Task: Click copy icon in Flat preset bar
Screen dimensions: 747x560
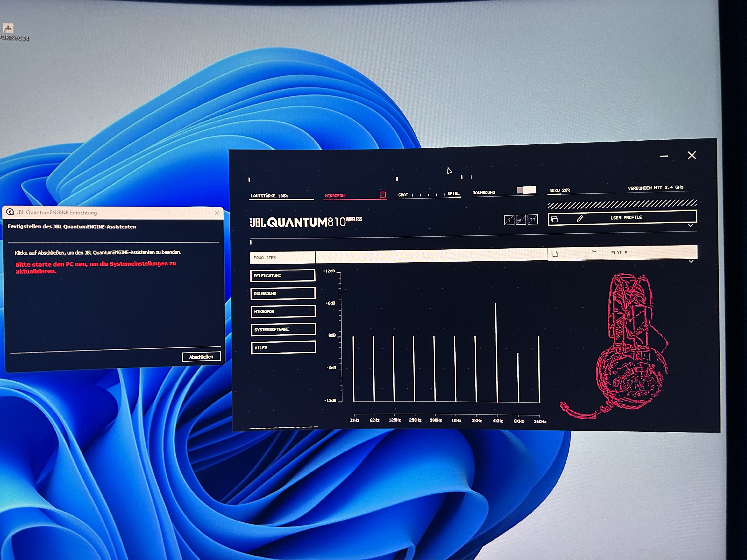Action: (554, 254)
